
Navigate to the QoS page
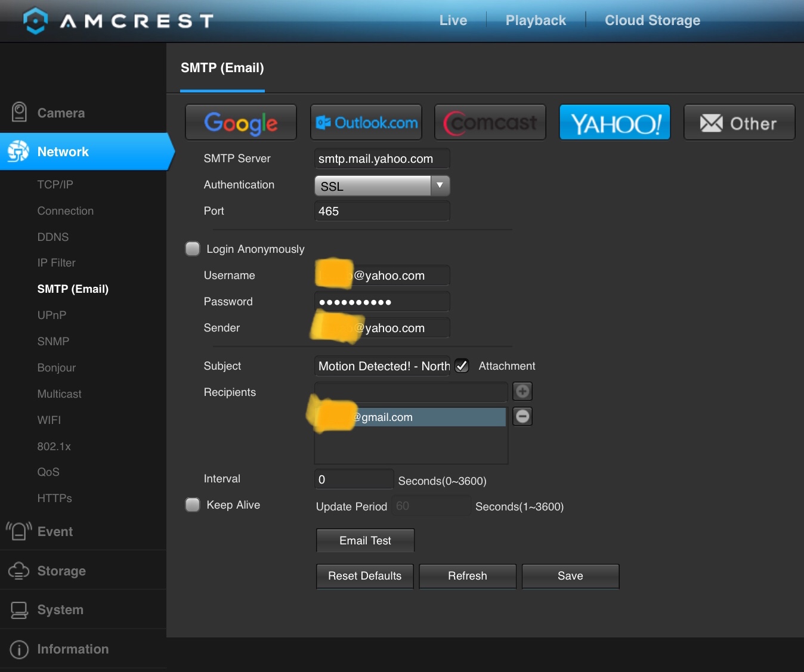click(x=48, y=472)
